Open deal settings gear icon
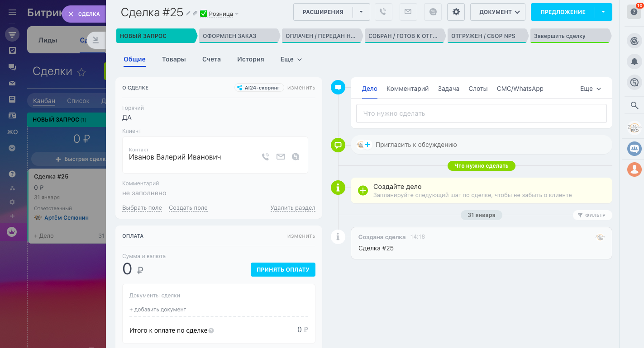 click(456, 12)
